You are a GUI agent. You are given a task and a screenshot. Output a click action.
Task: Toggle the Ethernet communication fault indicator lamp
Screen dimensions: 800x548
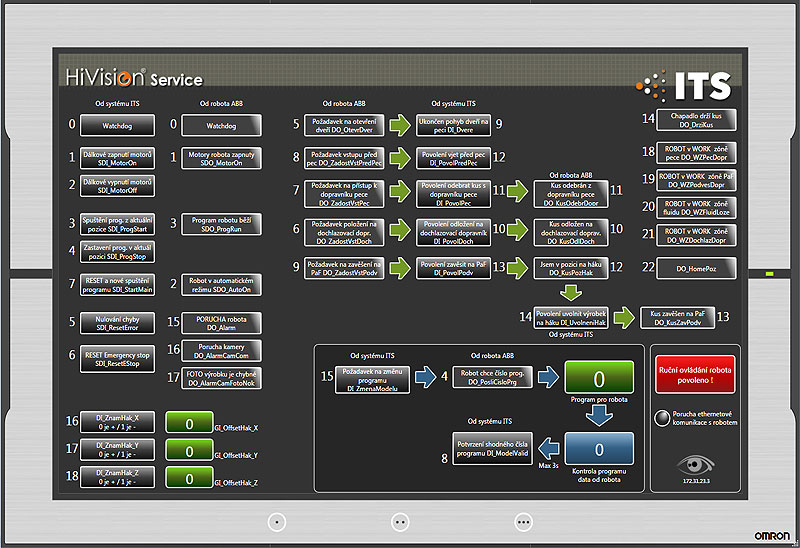(661, 417)
